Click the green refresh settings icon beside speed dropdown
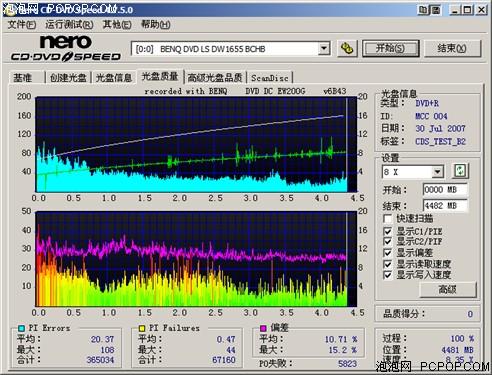This screenshot has height=375, width=492. (460, 171)
